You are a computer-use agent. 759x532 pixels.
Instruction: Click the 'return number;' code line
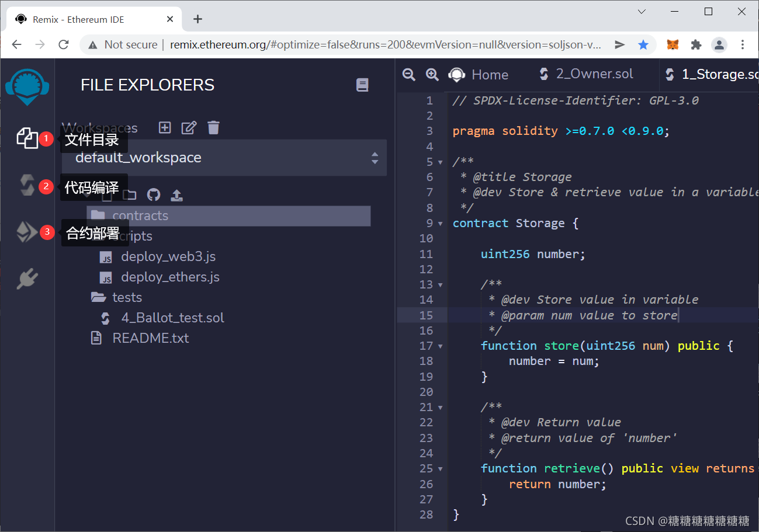(557, 484)
